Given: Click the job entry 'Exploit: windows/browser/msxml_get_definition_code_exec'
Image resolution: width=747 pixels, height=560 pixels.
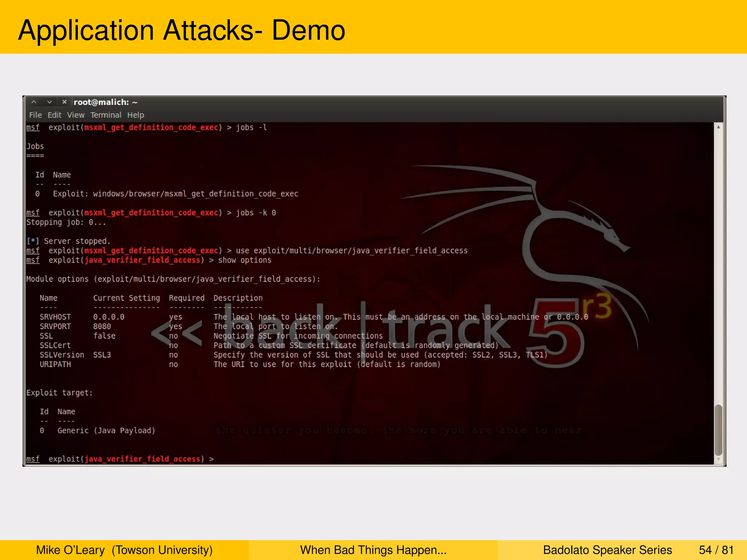Looking at the screenshot, I should coord(175,194).
